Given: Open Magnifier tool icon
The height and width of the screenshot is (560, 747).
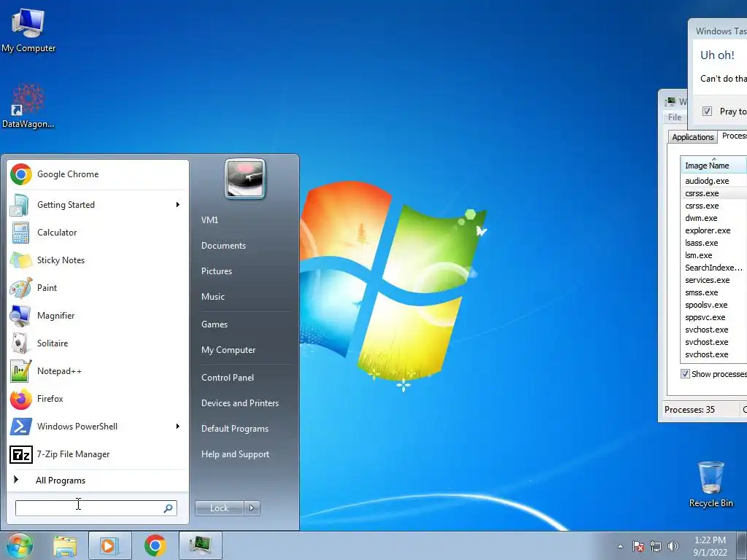Looking at the screenshot, I should pyautogui.click(x=20, y=316).
